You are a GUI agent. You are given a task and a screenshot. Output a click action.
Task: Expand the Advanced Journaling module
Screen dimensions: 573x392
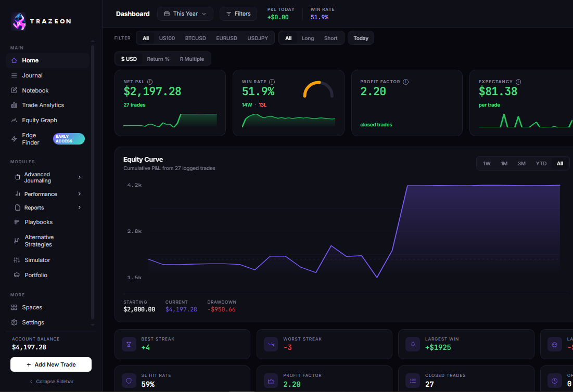80,177
